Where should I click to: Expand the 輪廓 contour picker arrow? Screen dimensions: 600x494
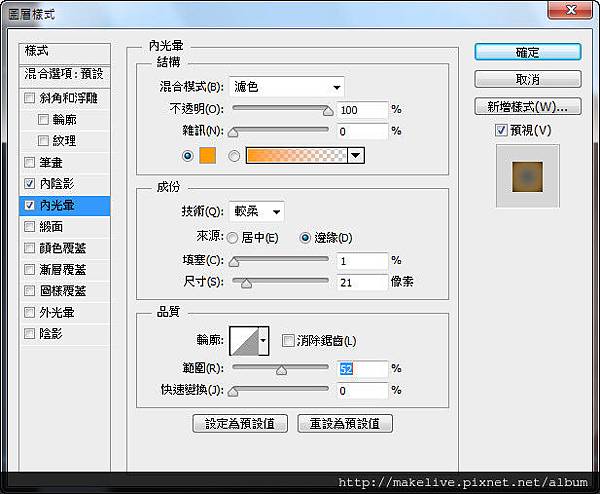click(263, 341)
